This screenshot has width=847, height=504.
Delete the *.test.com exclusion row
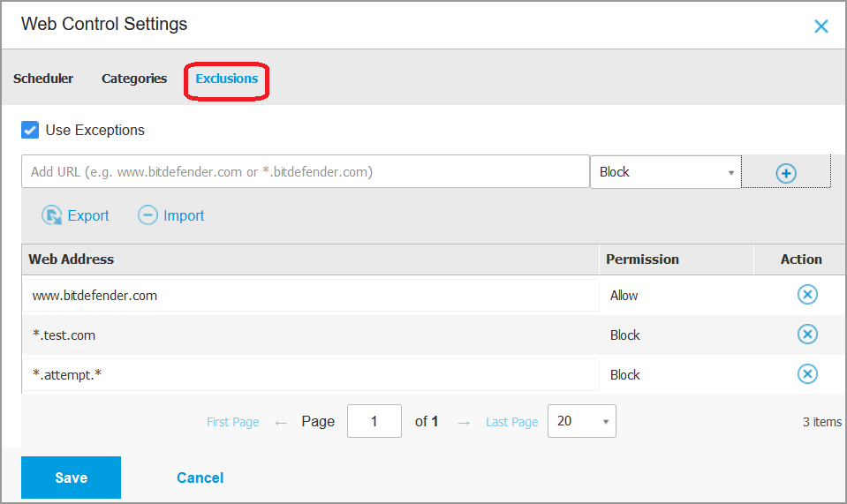point(807,335)
